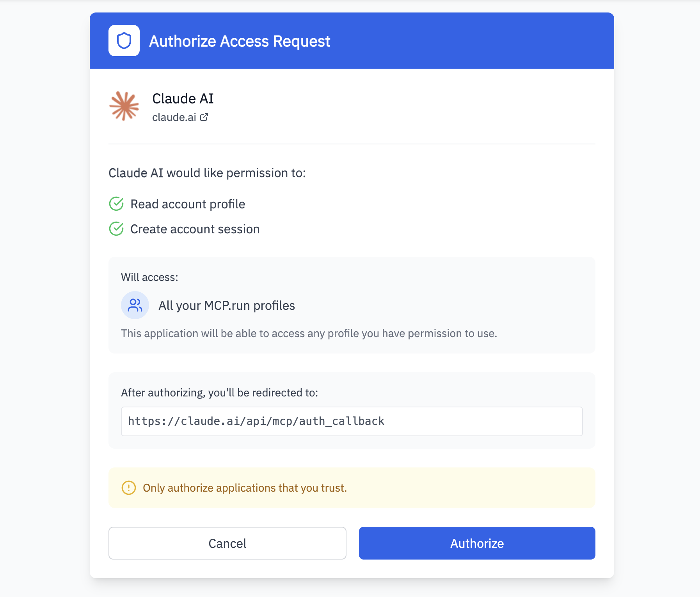The width and height of the screenshot is (700, 597).
Task: Click the Claude AI starburst logo
Action: click(124, 106)
